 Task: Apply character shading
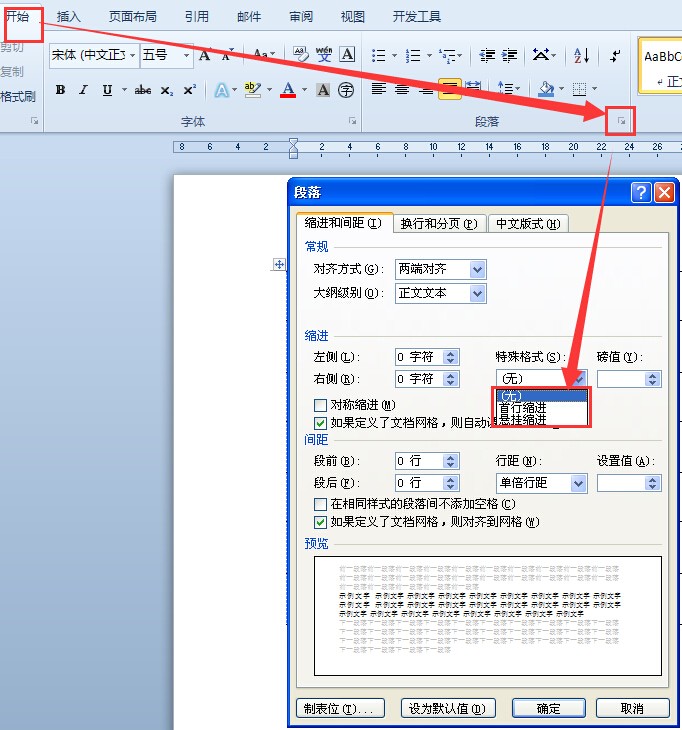pyautogui.click(x=323, y=90)
